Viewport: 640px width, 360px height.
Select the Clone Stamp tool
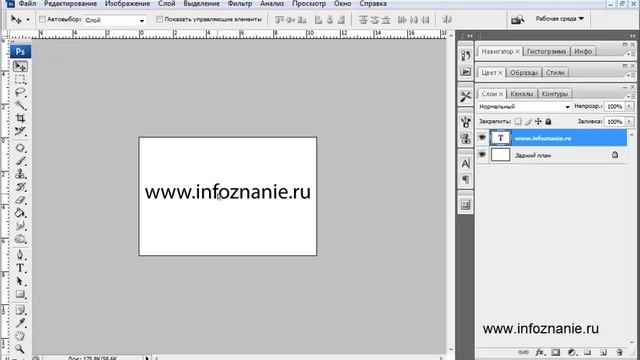point(20,174)
